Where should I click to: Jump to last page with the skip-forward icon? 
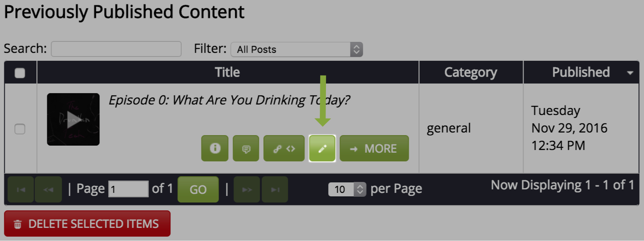coord(275,189)
